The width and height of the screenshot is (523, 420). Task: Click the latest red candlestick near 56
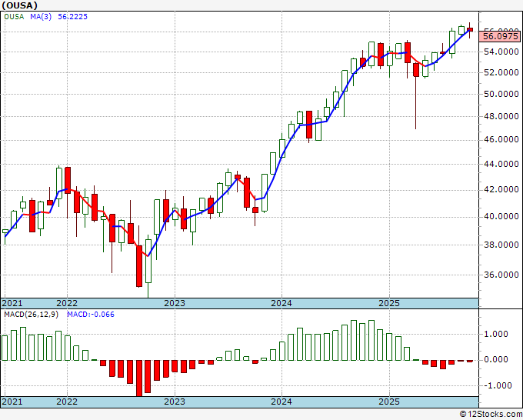pos(470,30)
